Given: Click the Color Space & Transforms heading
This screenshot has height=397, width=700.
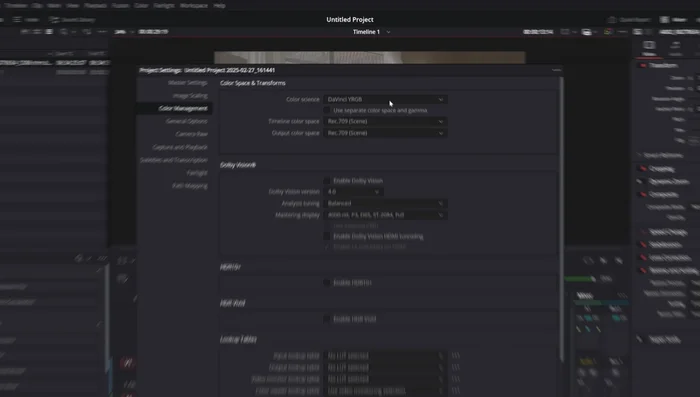Looking at the screenshot, I should point(253,83).
